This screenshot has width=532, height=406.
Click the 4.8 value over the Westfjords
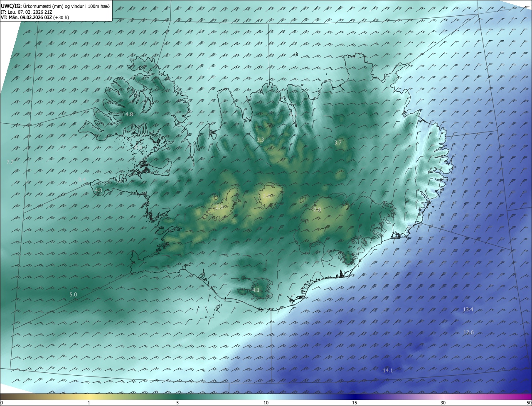(x=129, y=114)
